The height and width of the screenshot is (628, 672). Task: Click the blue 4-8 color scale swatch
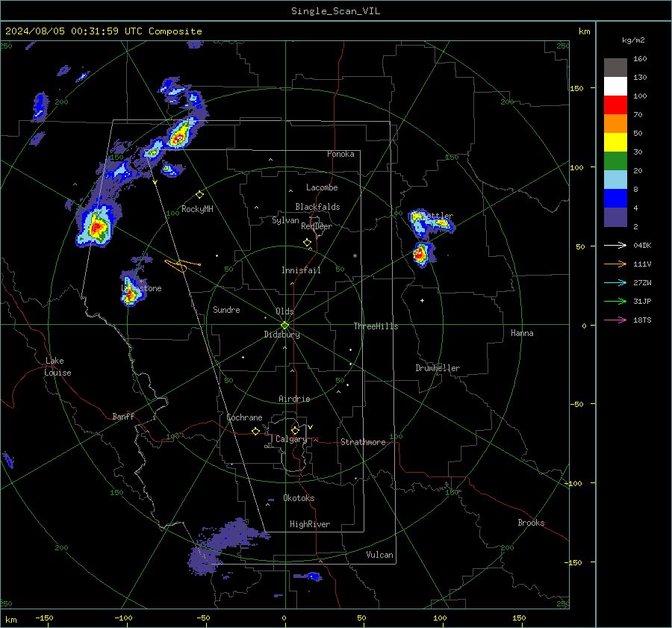(615, 199)
